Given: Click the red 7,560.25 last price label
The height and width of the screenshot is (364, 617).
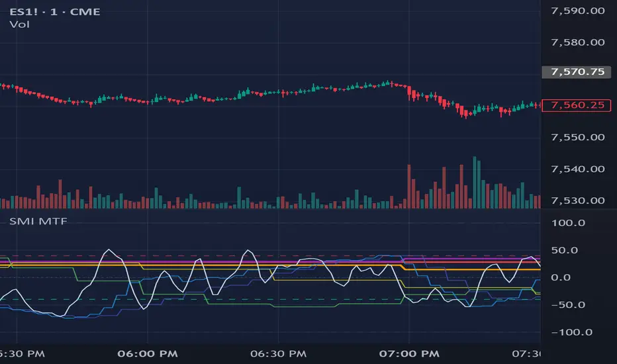Looking at the screenshot, I should pos(577,105).
